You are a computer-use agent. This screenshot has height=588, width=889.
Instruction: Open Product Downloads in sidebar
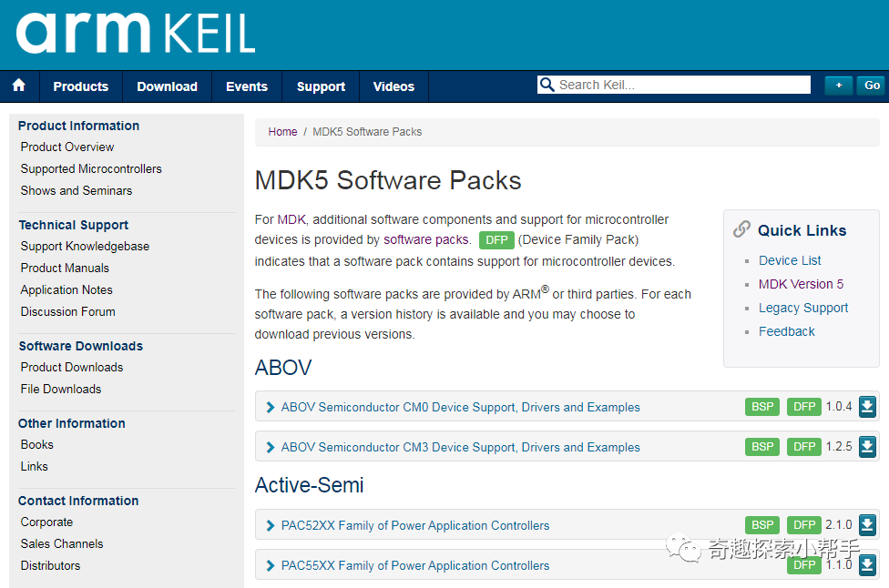coord(71,367)
